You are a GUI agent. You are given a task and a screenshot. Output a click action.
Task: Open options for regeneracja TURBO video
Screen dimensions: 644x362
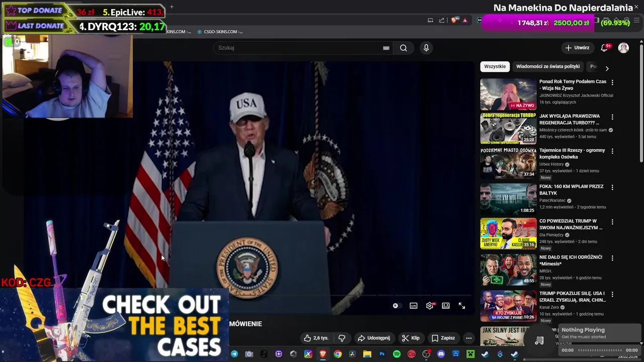pyautogui.click(x=612, y=117)
